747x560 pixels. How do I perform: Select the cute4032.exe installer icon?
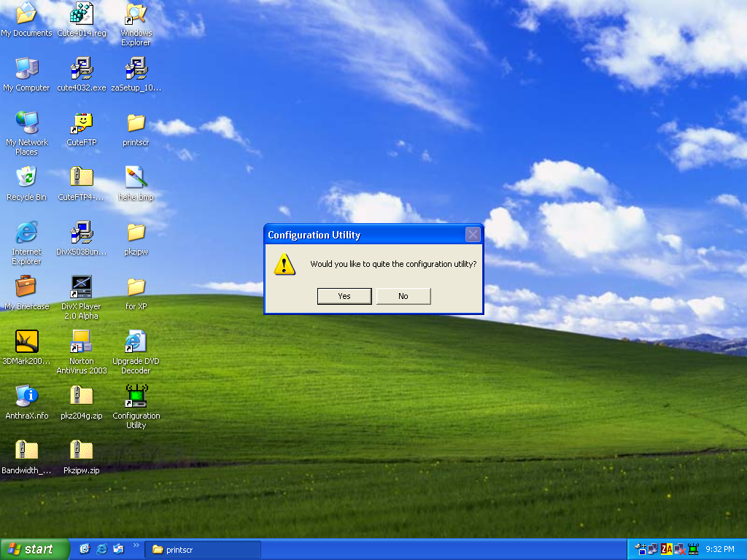tap(82, 74)
